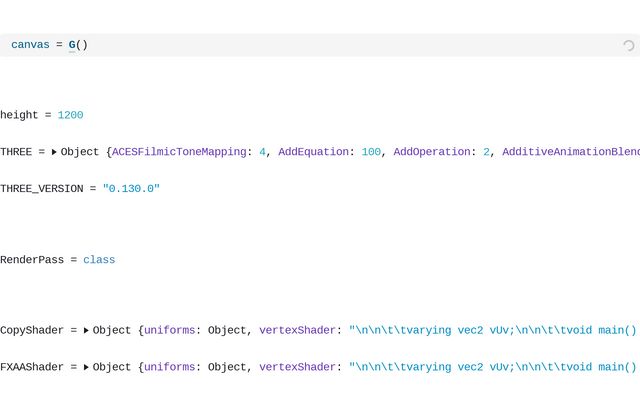Click the class value of RenderPass
Screen dimensions: 640x400
point(99,260)
